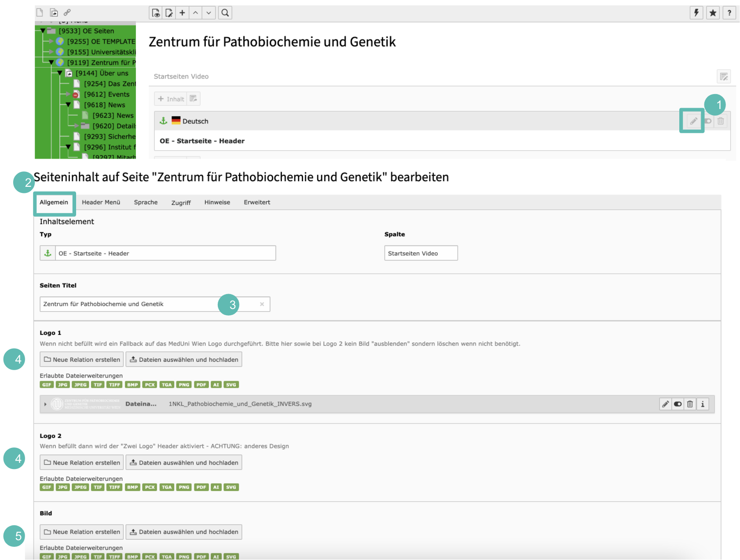740x560 pixels.
Task: Click the plus icon in top toolbar
Action: click(182, 13)
